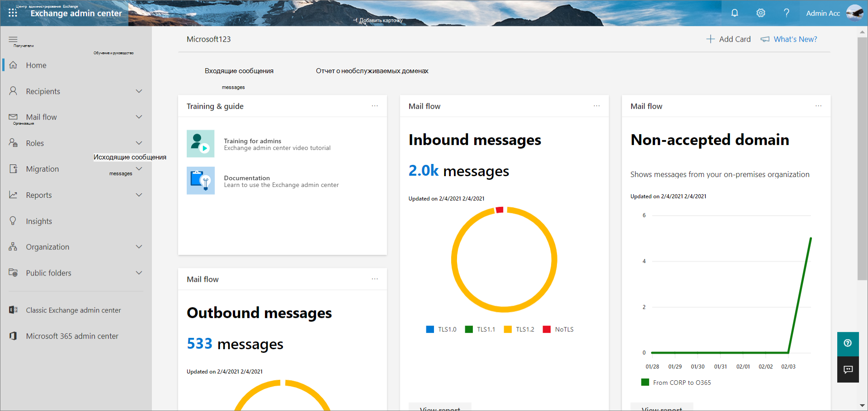Click the Mail flow envelope icon
Viewport: 868px width, 411px height.
click(x=13, y=117)
